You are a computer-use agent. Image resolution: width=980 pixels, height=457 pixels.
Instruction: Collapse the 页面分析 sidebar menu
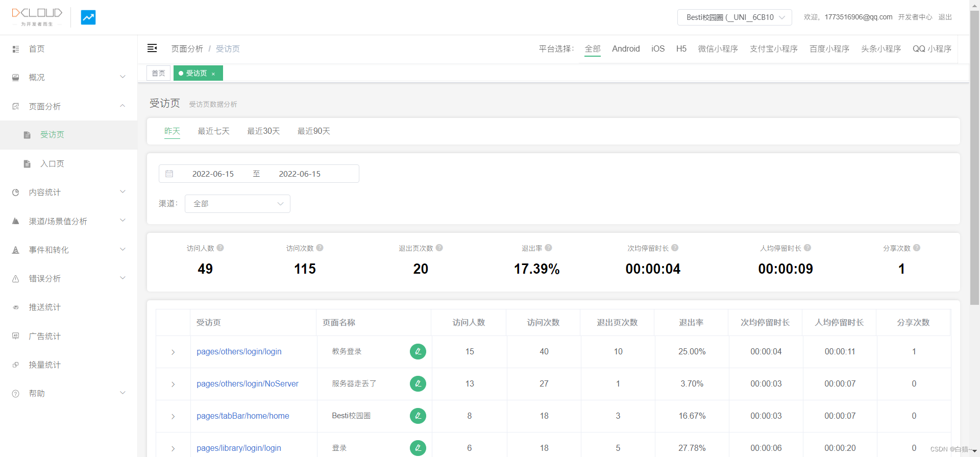(122, 106)
